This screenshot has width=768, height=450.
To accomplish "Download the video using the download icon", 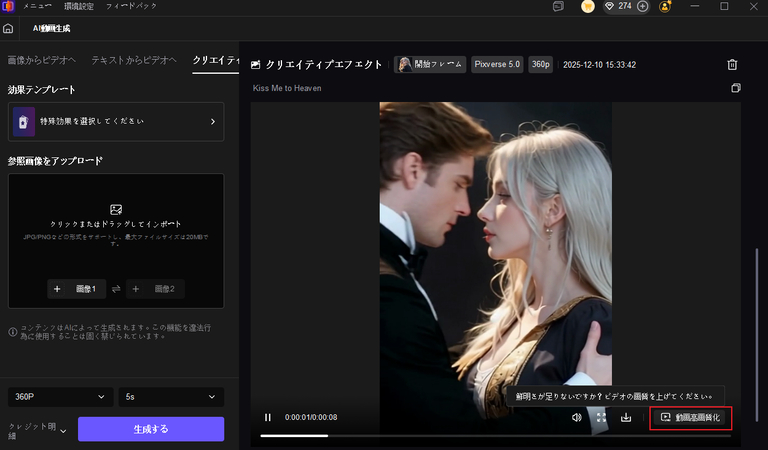I will [626, 418].
